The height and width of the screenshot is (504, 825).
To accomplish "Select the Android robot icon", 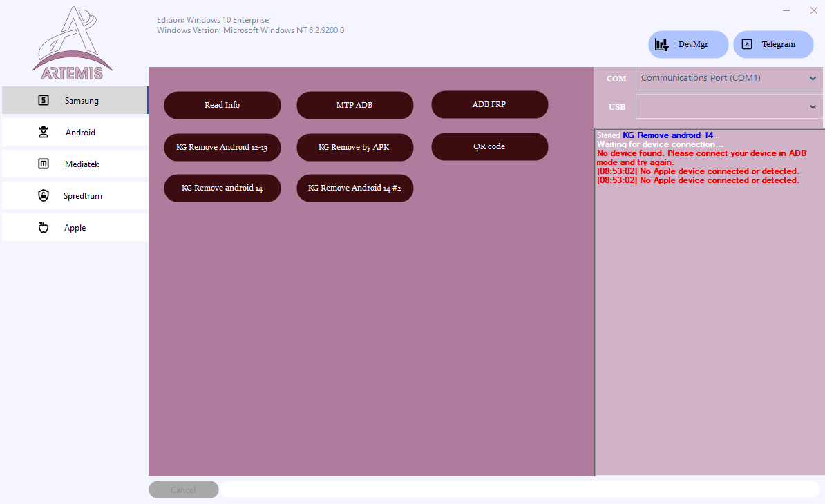I will pyautogui.click(x=44, y=132).
